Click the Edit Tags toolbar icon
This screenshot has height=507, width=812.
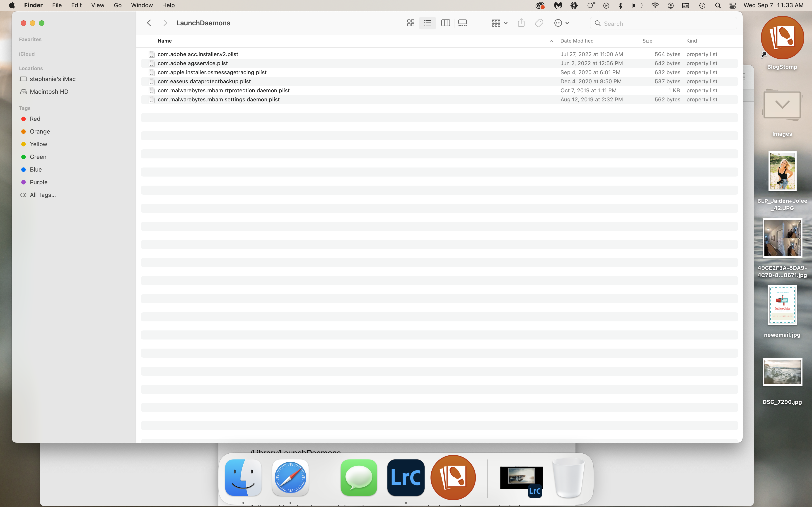click(539, 23)
